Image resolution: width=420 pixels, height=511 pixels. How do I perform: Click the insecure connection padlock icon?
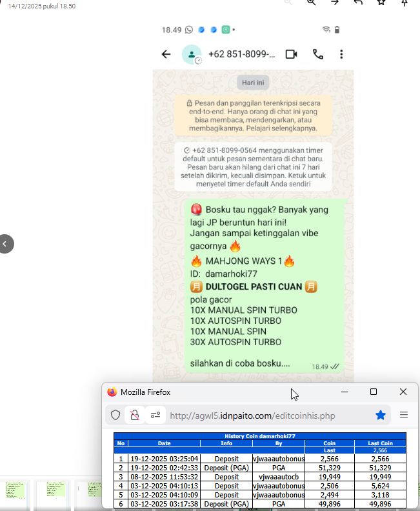pos(135,415)
